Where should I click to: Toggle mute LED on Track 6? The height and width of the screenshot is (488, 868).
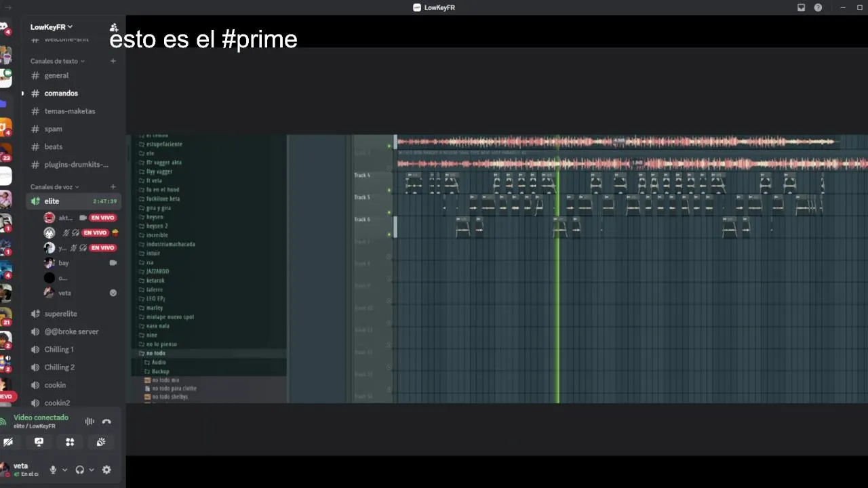coord(389,235)
